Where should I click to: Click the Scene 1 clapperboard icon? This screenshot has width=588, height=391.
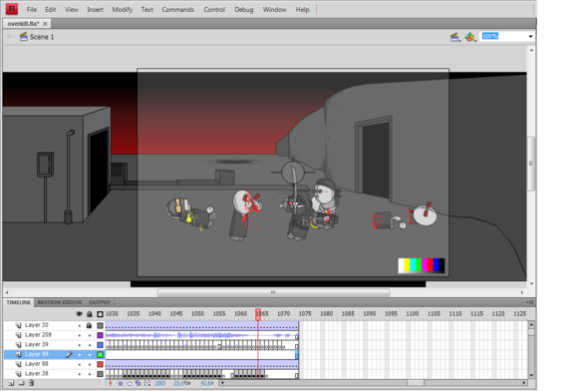(x=24, y=36)
